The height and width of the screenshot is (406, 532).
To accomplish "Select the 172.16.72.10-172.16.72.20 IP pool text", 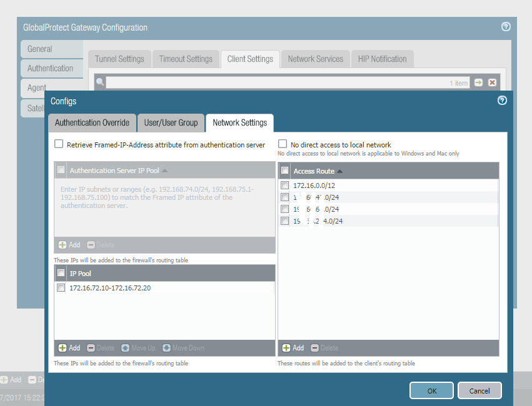I will (110, 288).
